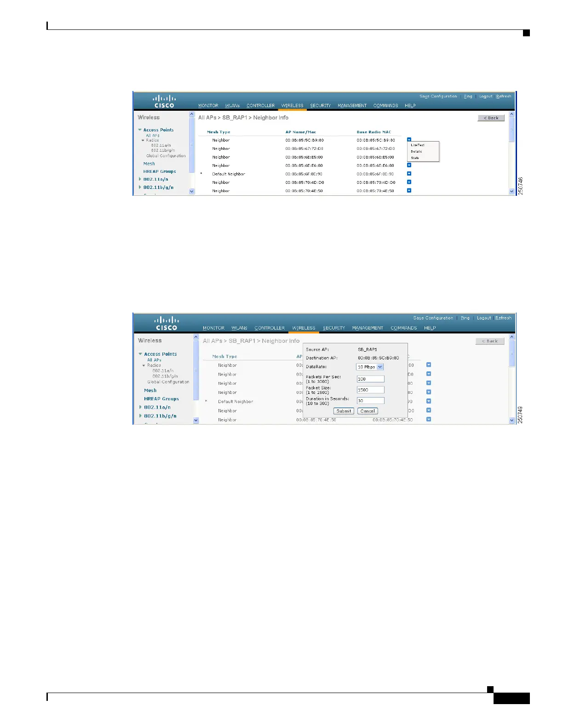Open Mesh section in popup-menu screenshot sidebar

(149, 164)
